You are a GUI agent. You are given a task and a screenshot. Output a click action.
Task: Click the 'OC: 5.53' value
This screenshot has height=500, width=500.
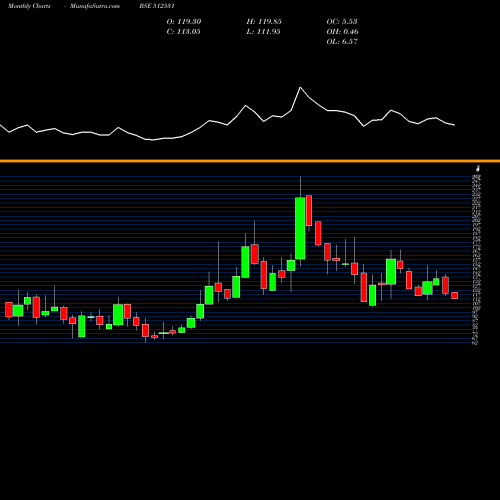(342, 21)
